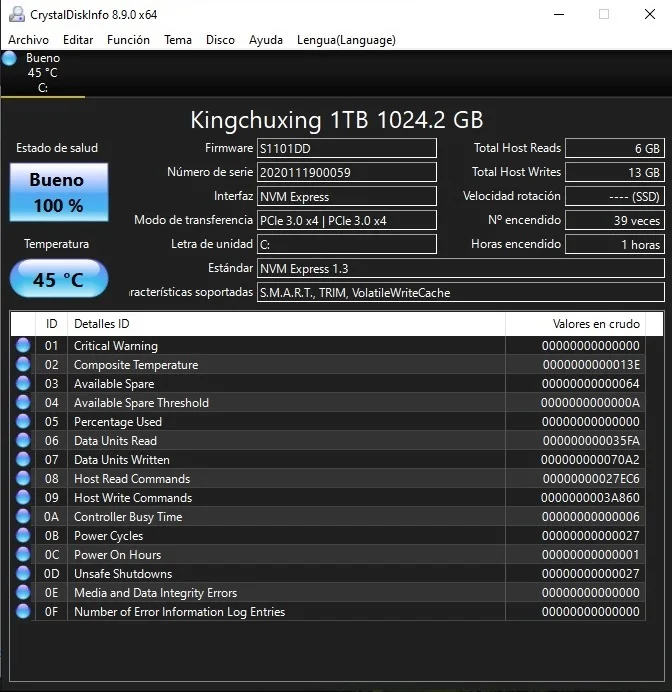Minimize the CrystalDiskInfo window
672x692 pixels.
pos(559,15)
